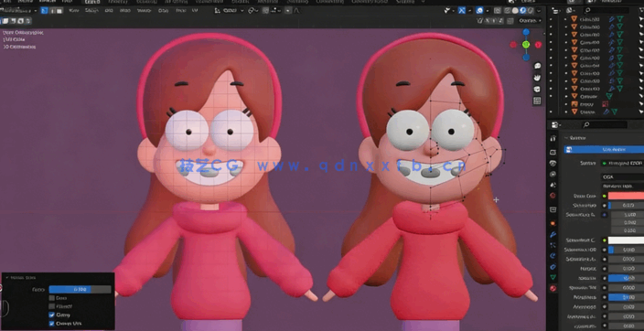
Task: Open the Physics properties tab
Action: [553, 255]
